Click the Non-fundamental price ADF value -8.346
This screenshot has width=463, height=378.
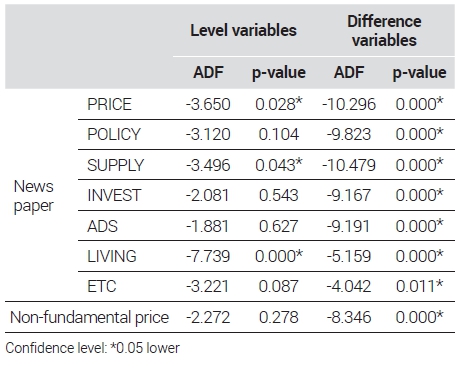pyautogui.click(x=349, y=317)
